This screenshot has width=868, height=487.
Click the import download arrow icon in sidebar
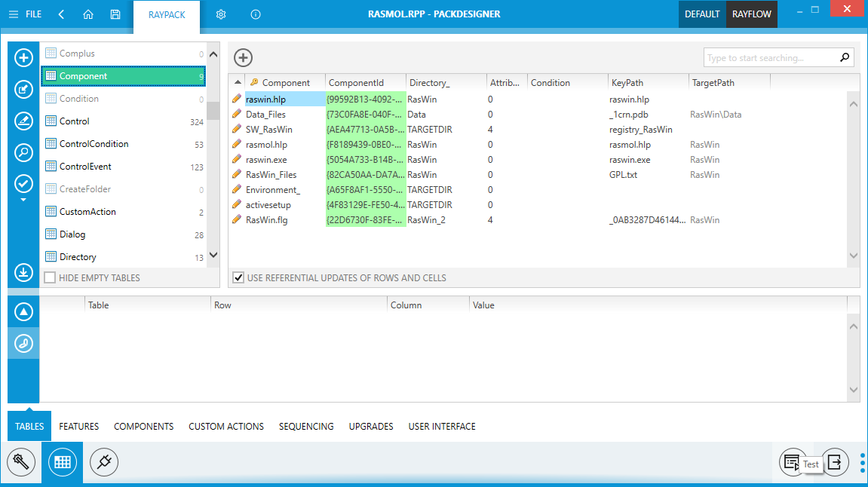pos(23,272)
